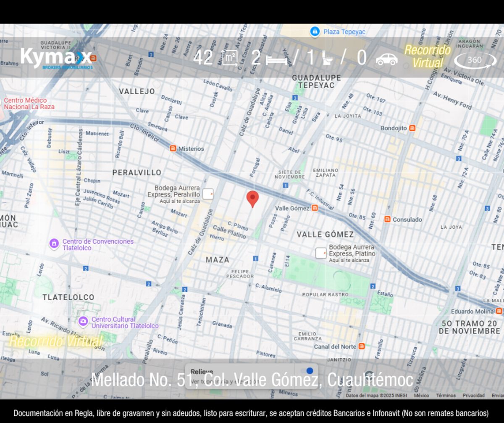This screenshot has height=423, width=504.
Task: Select the Misterios station label
Action: (x=191, y=149)
